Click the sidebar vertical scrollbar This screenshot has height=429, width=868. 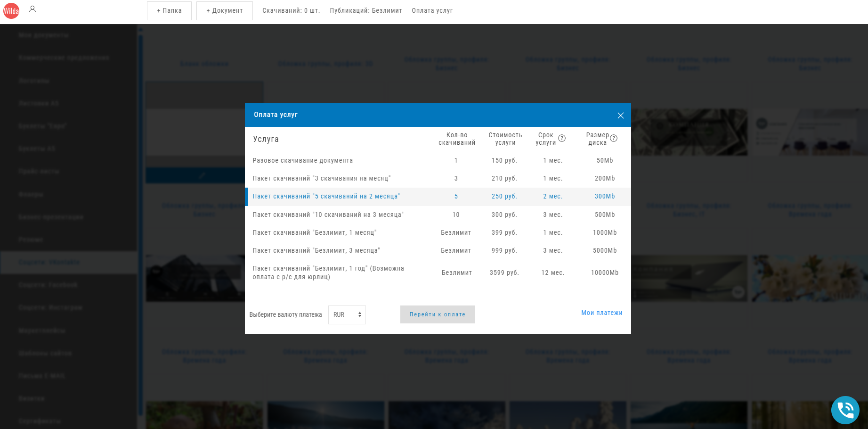click(140, 226)
